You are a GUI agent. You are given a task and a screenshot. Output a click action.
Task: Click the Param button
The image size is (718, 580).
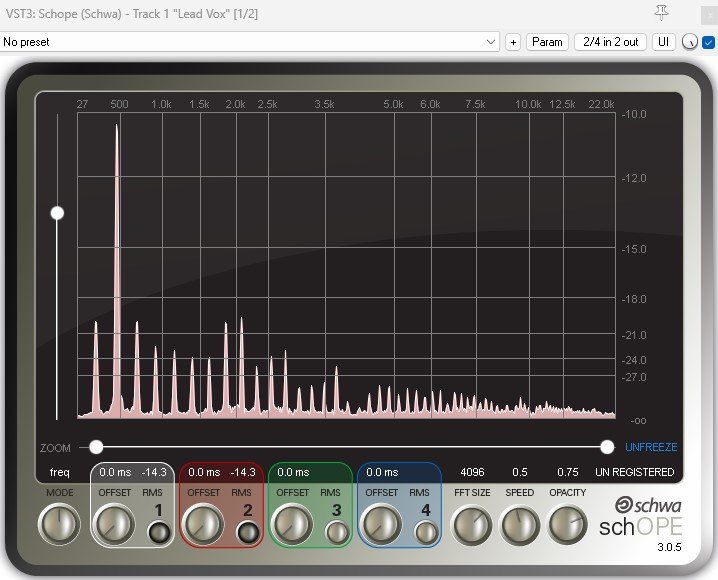point(547,42)
